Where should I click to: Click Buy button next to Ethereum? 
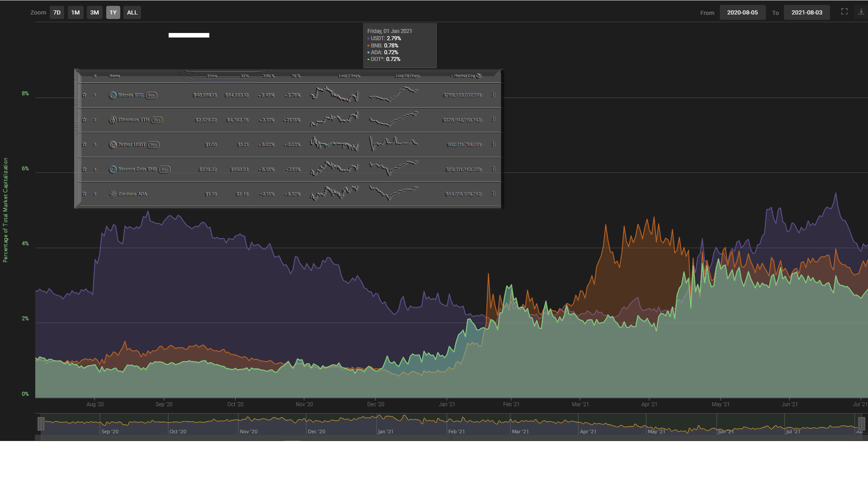click(157, 120)
